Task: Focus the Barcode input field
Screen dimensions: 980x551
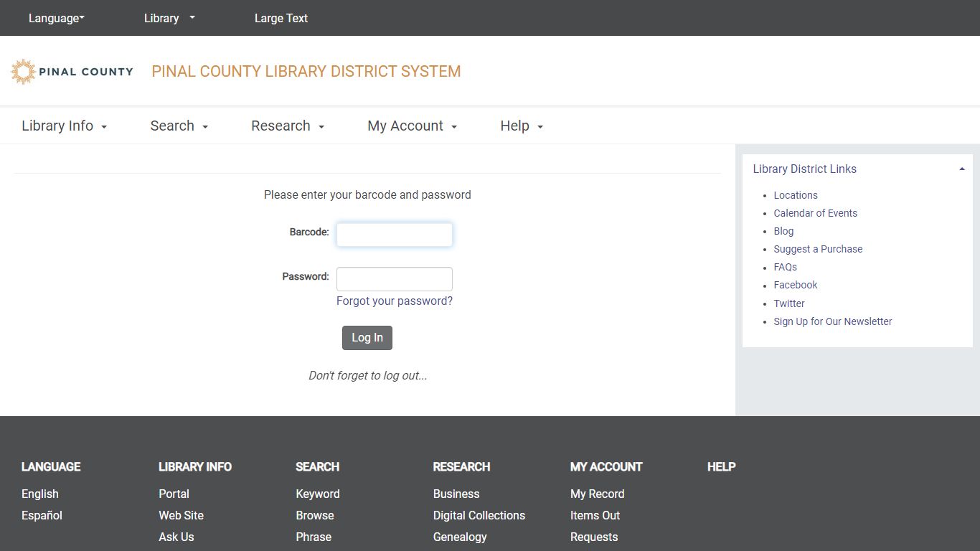Action: pyautogui.click(x=395, y=235)
